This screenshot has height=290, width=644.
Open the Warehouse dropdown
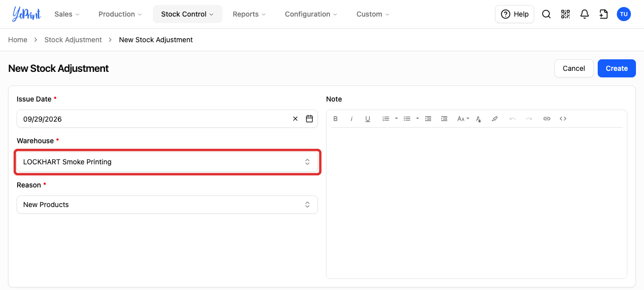coord(167,162)
